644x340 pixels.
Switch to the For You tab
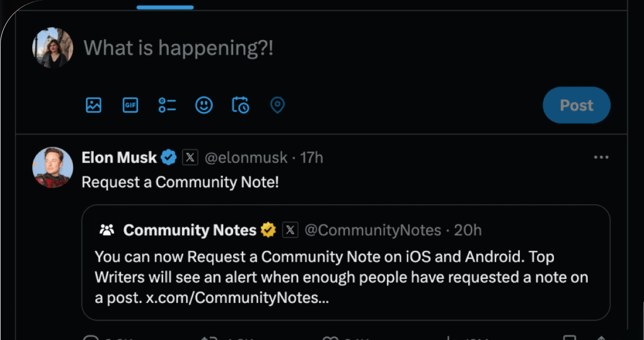(x=164, y=7)
